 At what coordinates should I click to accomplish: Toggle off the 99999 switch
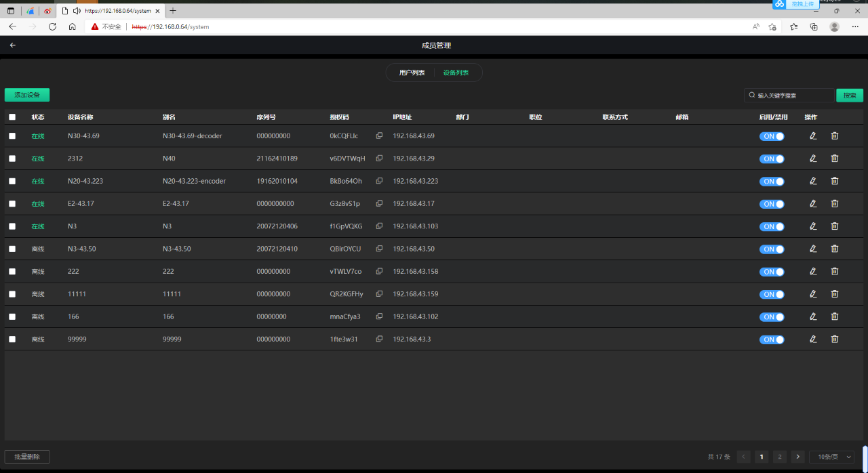click(772, 340)
